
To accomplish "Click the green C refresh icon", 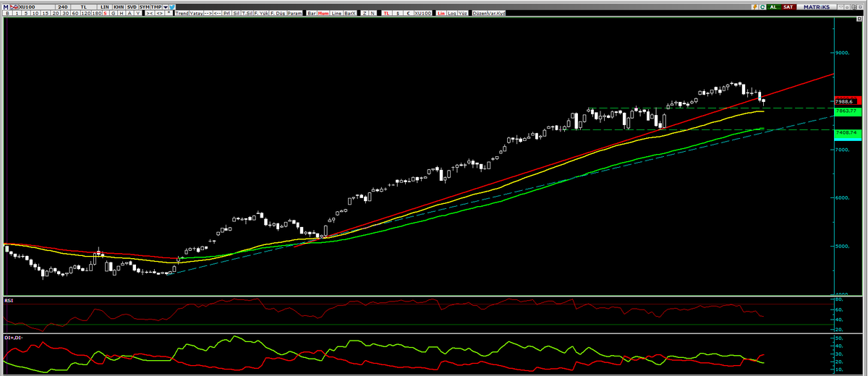I will point(762,7).
